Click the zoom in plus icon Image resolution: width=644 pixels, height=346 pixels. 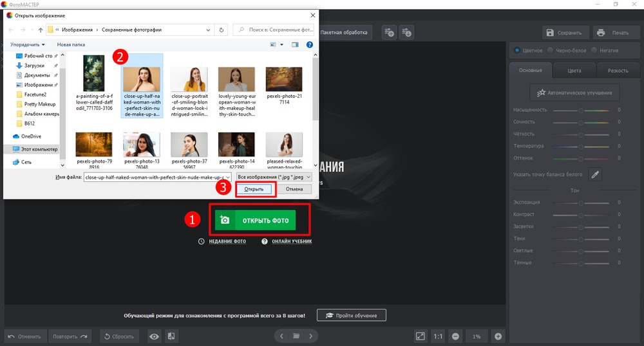498,336
